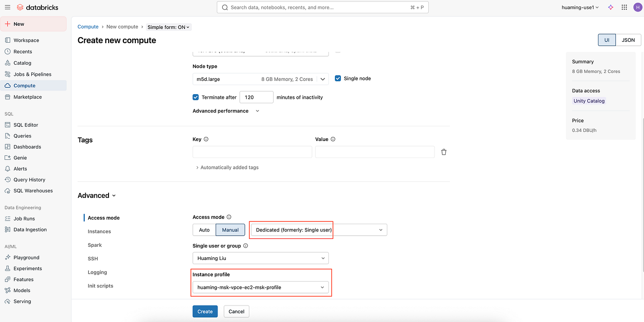Go to the Logging section
Viewport: 644px width, 322px height.
click(x=98, y=272)
